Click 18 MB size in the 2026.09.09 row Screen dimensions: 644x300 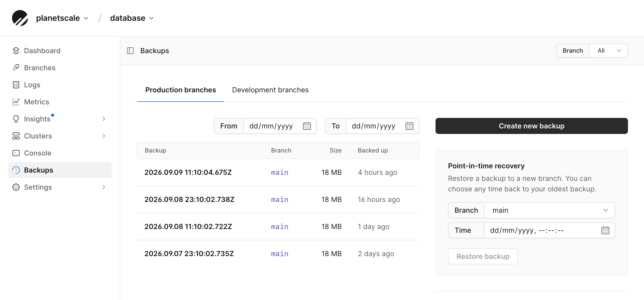[332, 172]
